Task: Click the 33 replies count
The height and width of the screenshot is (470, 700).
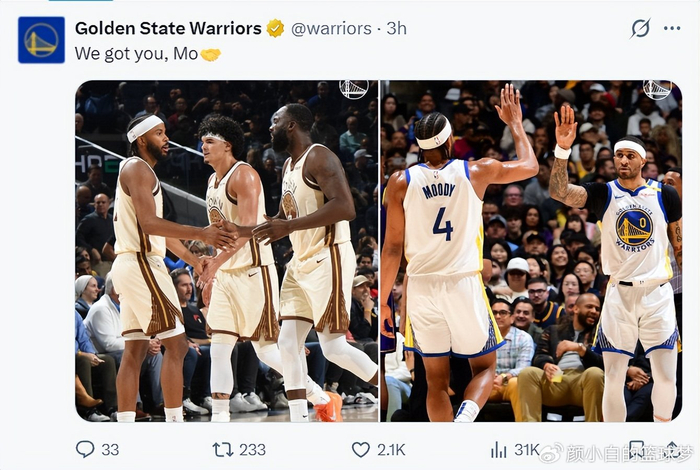Action: coord(110,449)
